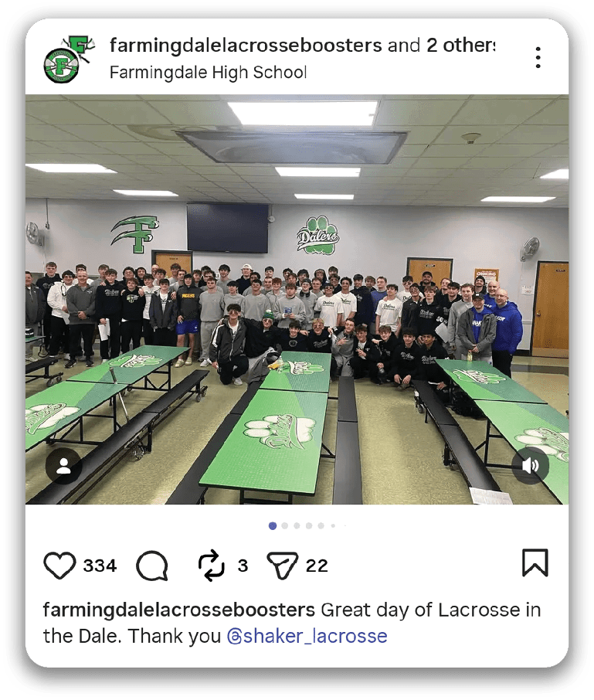Open comments with the speech bubble icon
This screenshot has width=594, height=700.
(152, 566)
